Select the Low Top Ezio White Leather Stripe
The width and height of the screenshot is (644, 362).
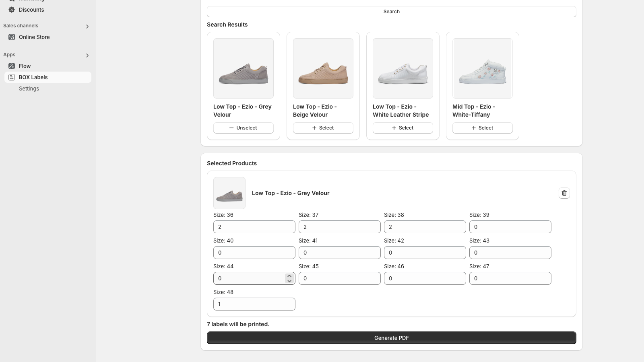[x=402, y=128]
